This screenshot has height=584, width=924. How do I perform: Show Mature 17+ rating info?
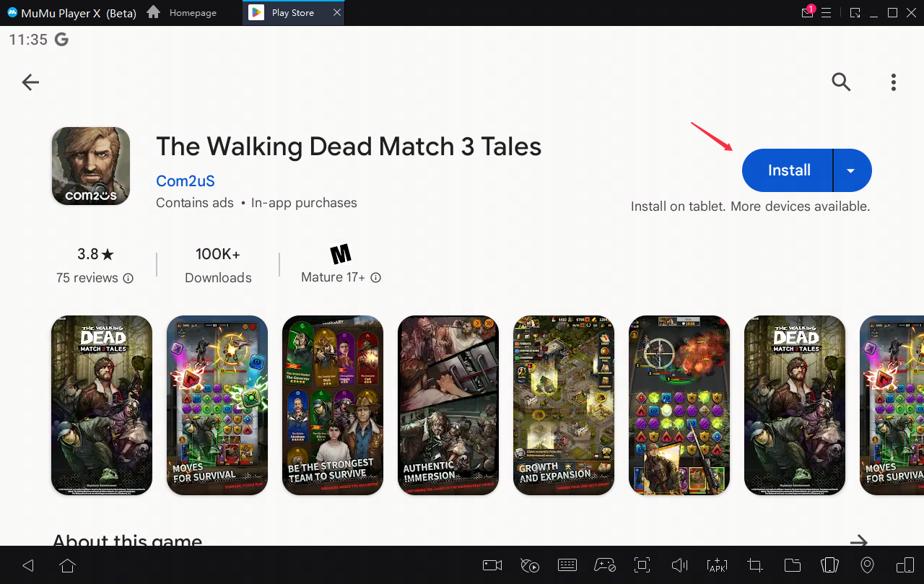coord(375,278)
